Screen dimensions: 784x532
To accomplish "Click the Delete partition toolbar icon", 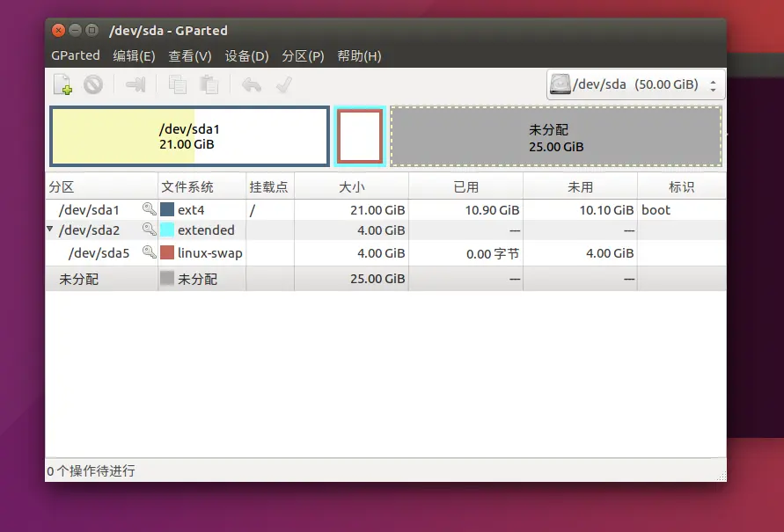I will tap(93, 84).
